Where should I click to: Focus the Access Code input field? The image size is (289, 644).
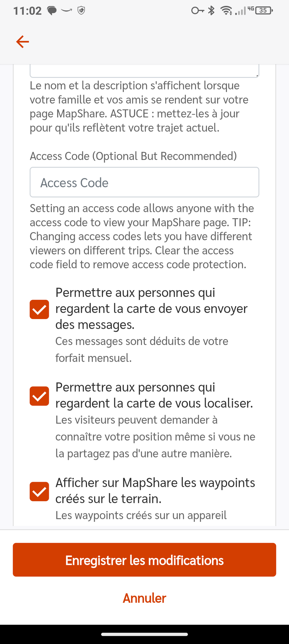click(x=144, y=182)
